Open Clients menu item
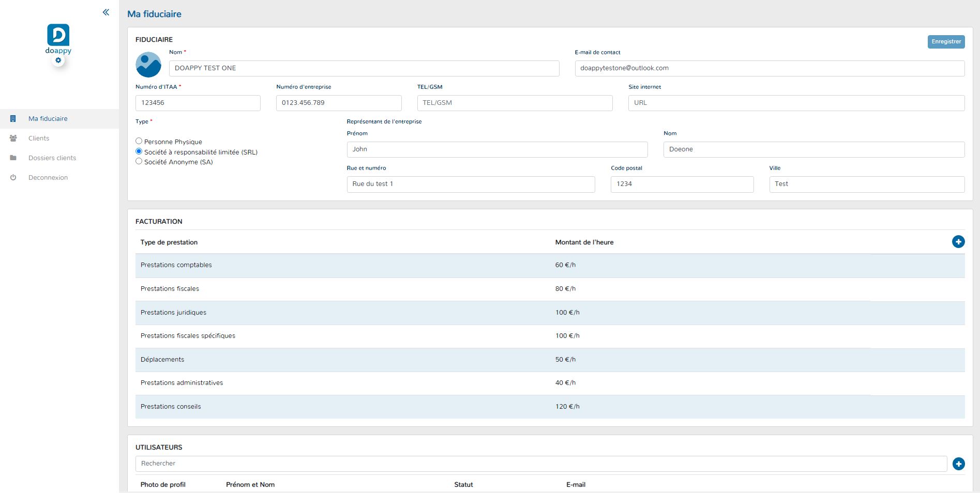Screen dimensions: 980x493 pyautogui.click(x=59, y=138)
